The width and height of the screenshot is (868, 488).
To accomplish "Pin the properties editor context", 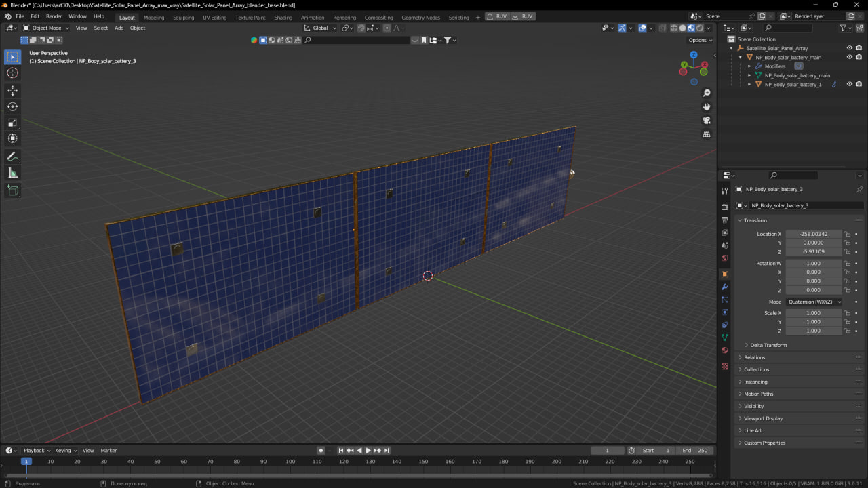I will click(859, 189).
